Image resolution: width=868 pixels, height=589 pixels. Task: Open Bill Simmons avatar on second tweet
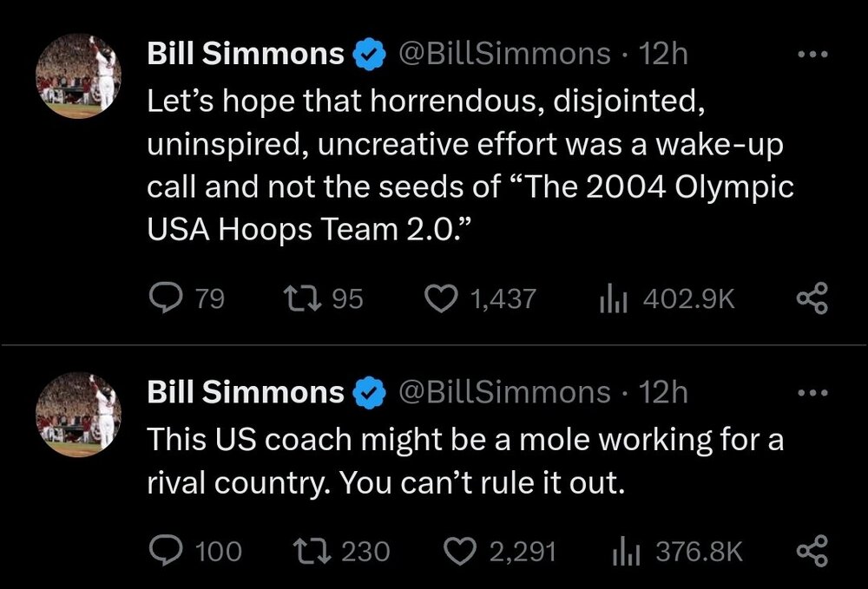pyautogui.click(x=79, y=415)
